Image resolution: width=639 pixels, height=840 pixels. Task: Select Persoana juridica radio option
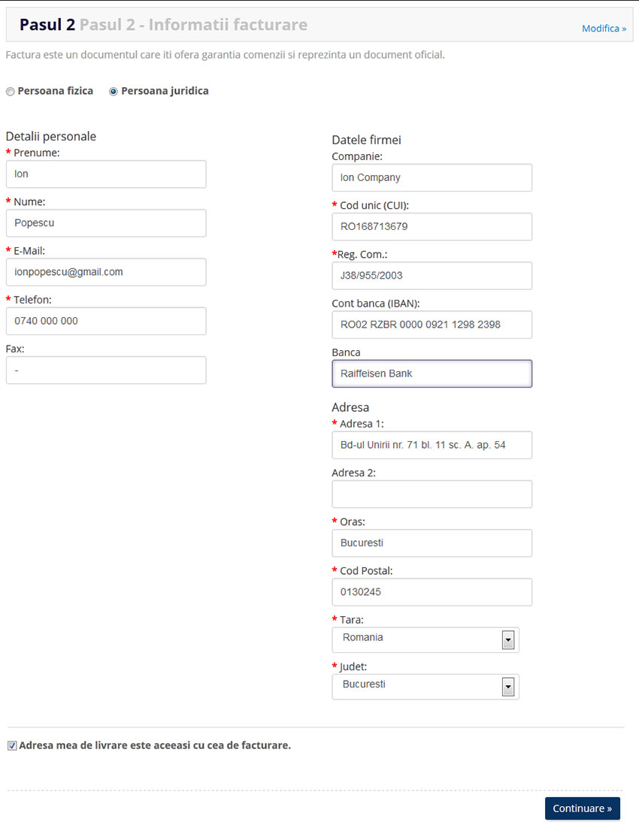pos(113,92)
